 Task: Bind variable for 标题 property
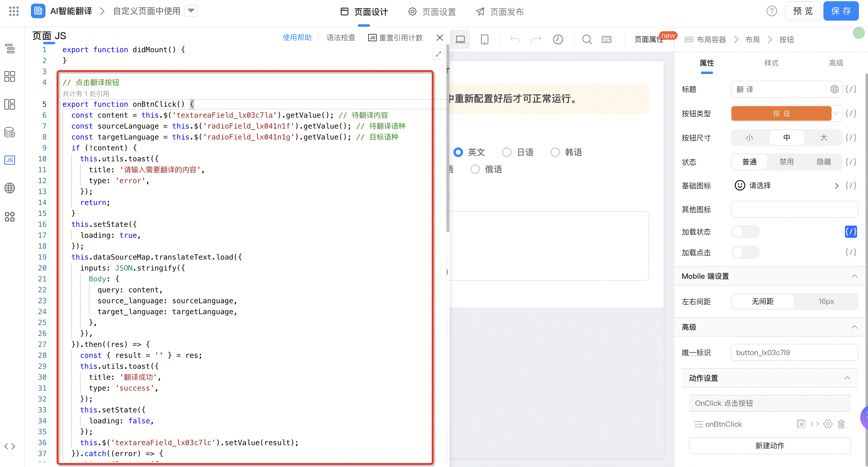click(x=851, y=89)
